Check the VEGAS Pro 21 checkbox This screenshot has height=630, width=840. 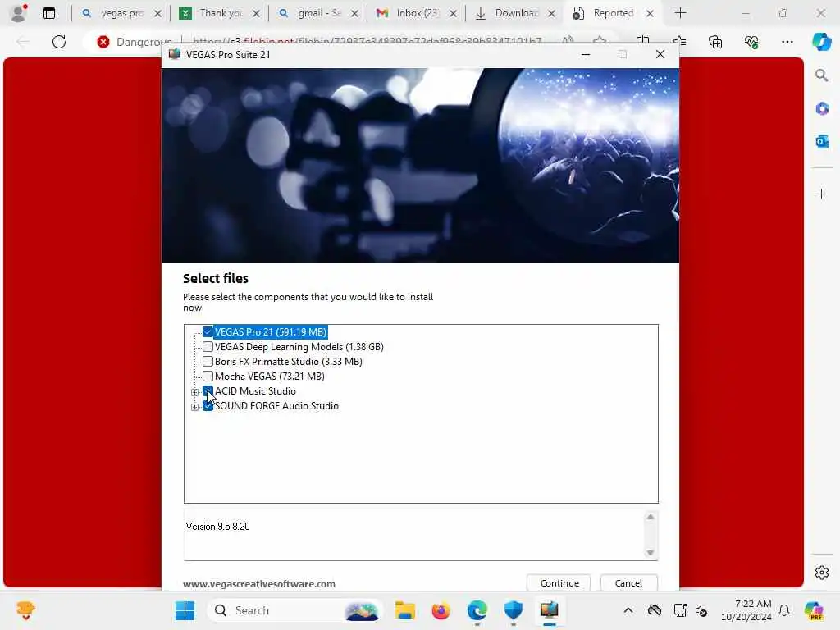click(x=208, y=332)
